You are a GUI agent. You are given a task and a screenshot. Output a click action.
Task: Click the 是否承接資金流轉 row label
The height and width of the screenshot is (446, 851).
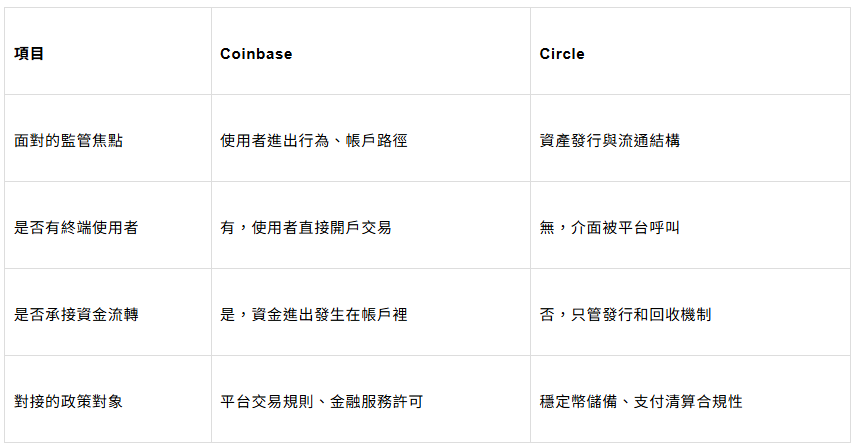(76, 315)
